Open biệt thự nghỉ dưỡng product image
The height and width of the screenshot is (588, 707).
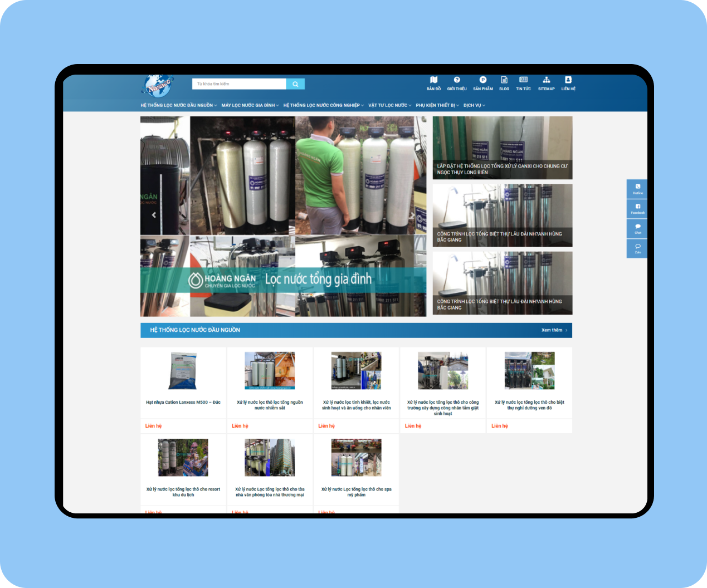pos(529,371)
